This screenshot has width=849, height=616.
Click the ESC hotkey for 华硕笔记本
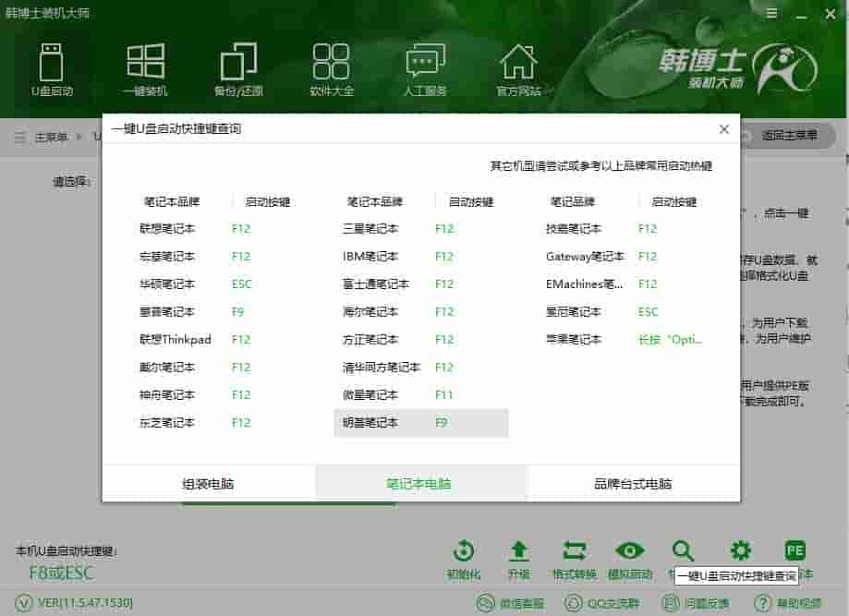241,284
